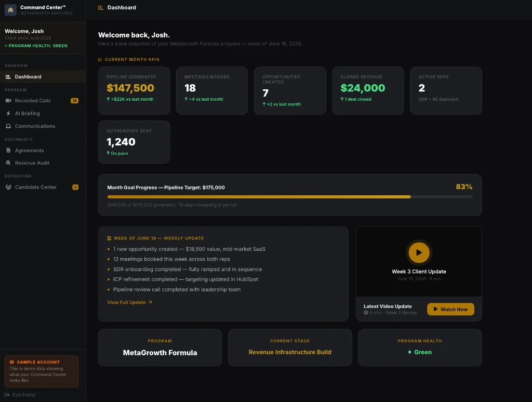532x402 pixels.
Task: Click the Communications inbox icon
Action: tap(8, 126)
